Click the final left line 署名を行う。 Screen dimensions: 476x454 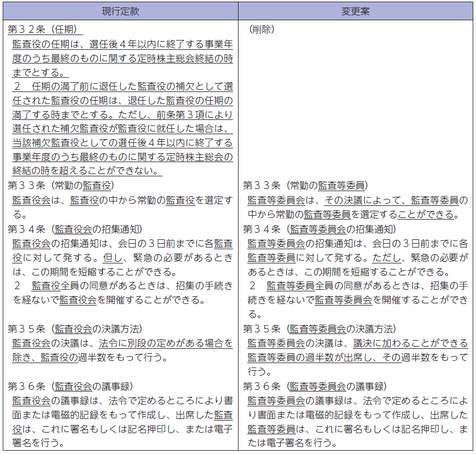click(x=38, y=442)
